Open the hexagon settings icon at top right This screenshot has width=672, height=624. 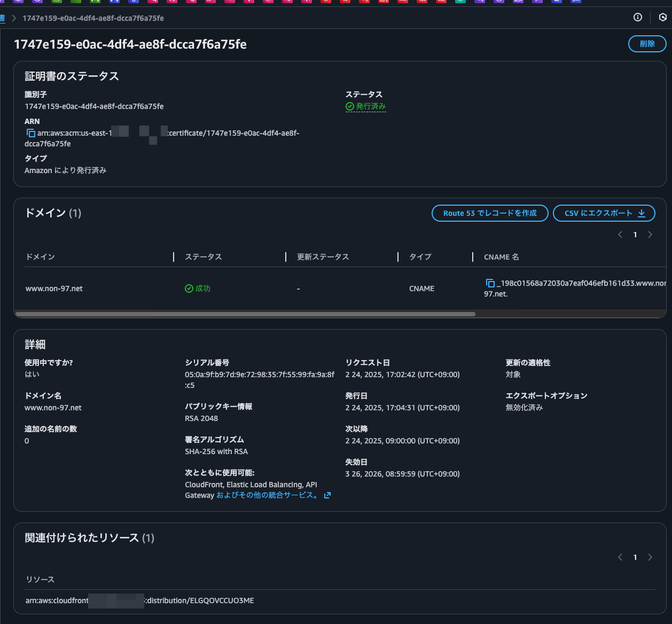(662, 18)
